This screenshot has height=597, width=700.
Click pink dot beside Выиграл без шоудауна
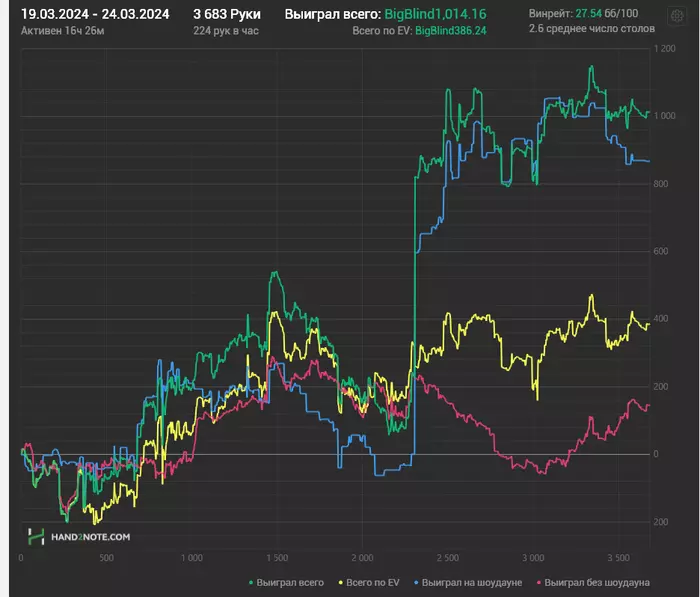539,583
